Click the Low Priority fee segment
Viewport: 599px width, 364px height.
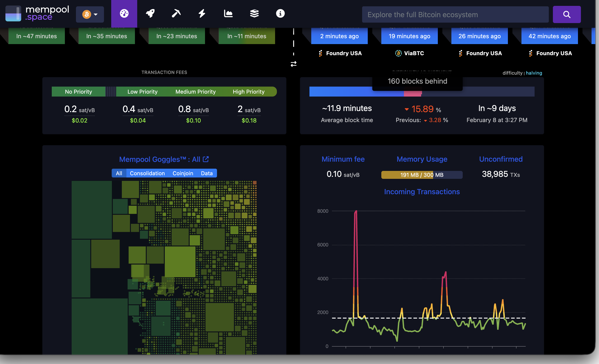pyautogui.click(x=142, y=92)
